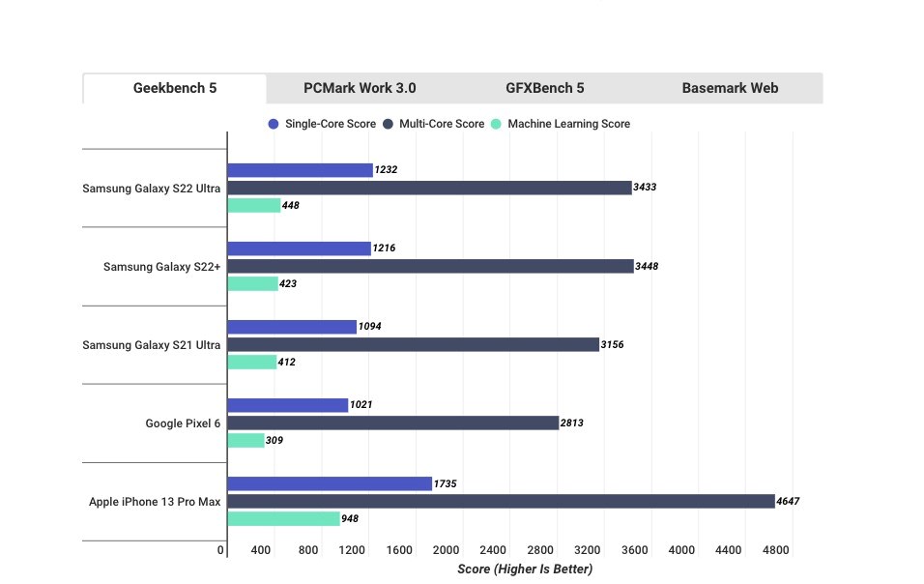Select Samsung Galaxy S22+ multi-core bar

pos(431,266)
